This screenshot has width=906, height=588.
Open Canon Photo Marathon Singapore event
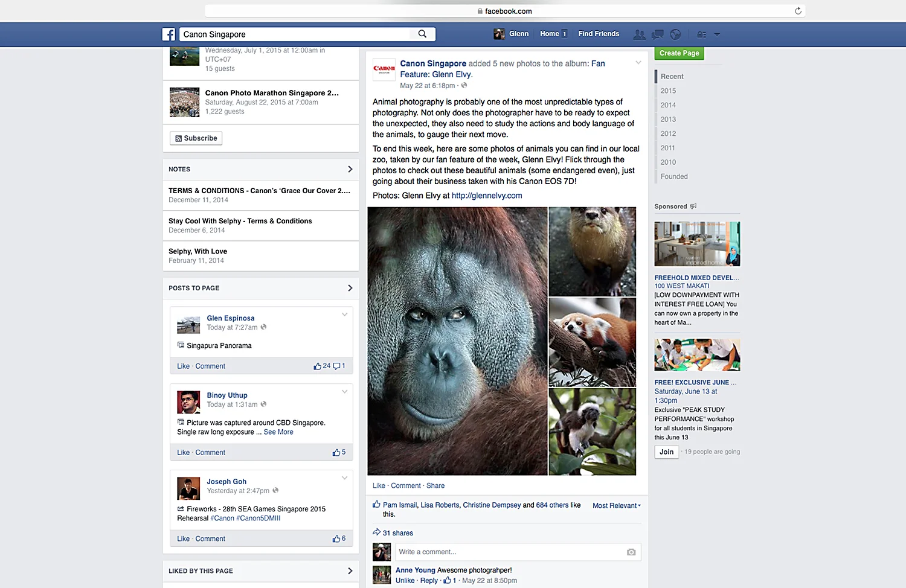[x=272, y=93]
